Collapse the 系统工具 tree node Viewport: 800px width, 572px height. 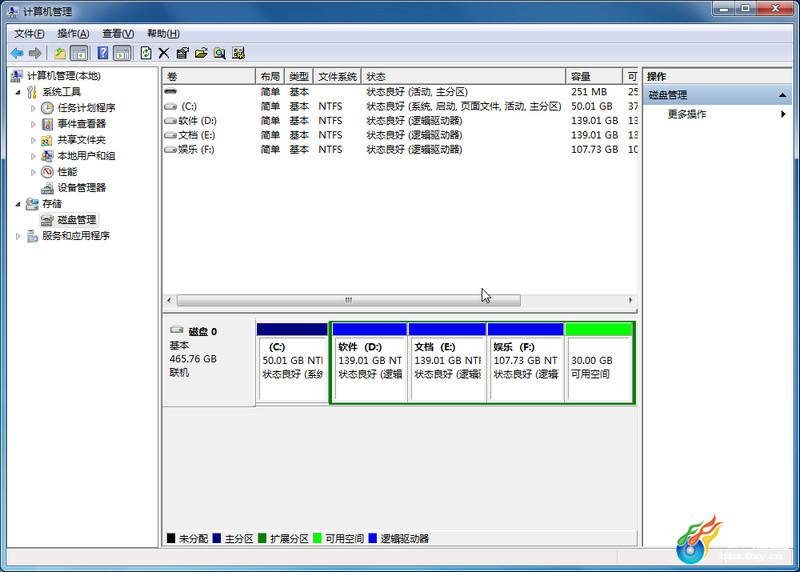(18, 92)
